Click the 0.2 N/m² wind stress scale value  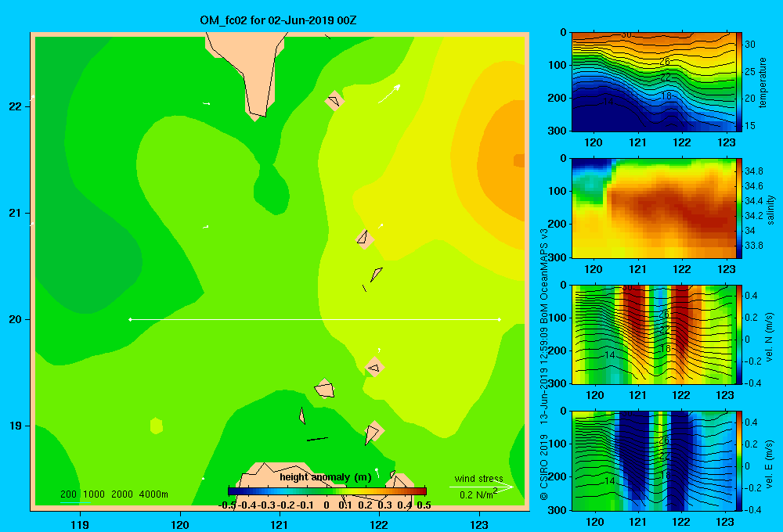coord(478,494)
